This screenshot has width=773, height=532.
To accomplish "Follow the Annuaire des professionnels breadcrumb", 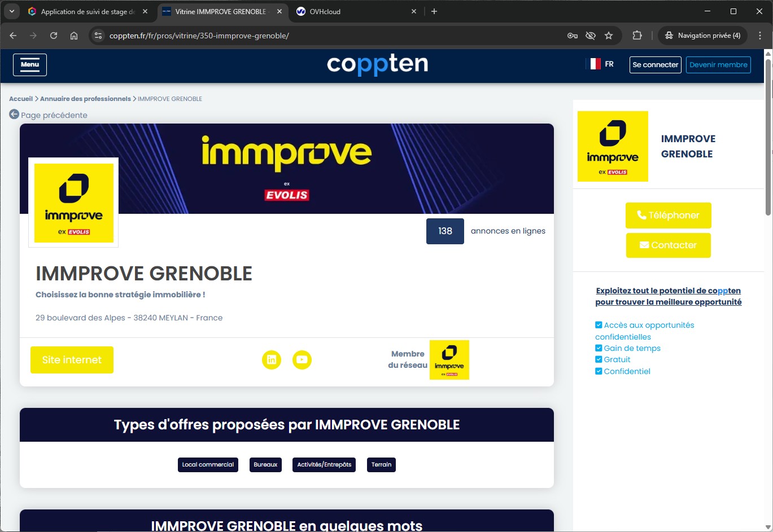I will [x=85, y=99].
